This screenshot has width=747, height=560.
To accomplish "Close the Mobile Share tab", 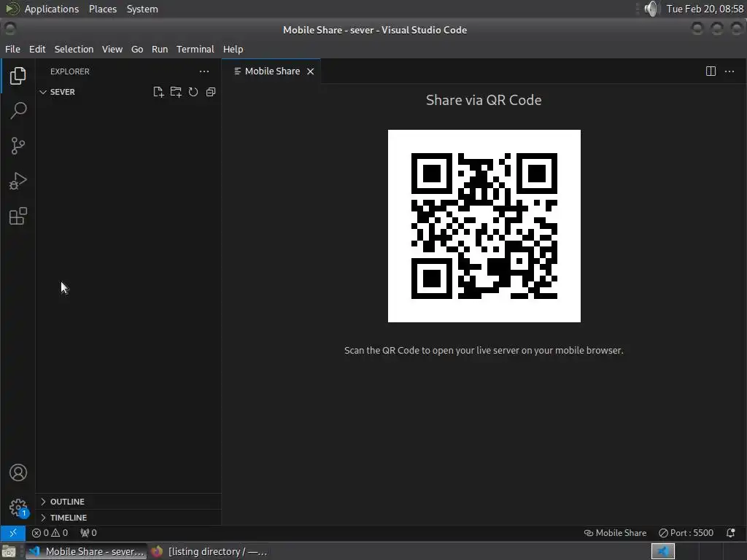I will click(310, 71).
